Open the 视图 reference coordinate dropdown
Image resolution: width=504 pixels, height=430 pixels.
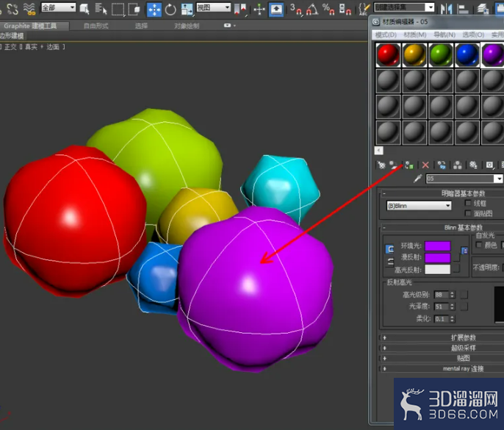tap(213, 8)
